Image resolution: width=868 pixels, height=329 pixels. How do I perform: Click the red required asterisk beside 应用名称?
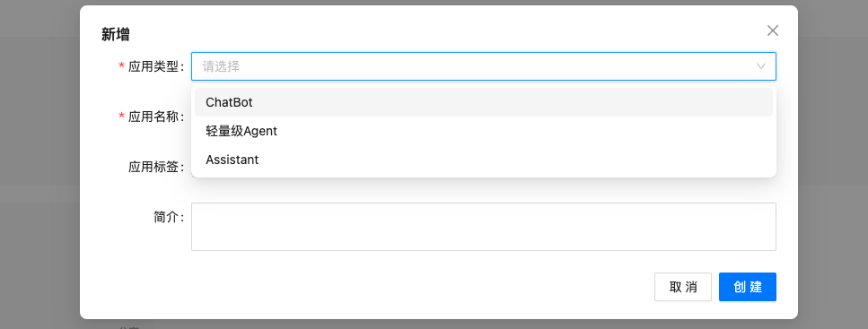tap(121, 117)
